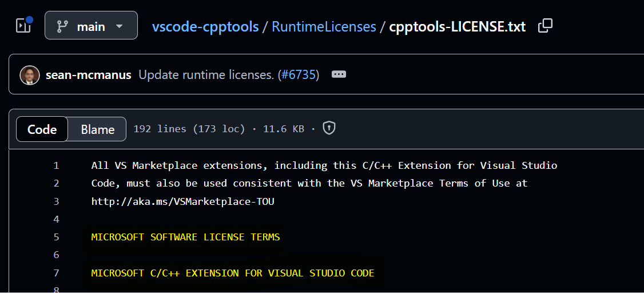The image size is (644, 293).
Task: Switch to the Blame view tab
Action: pyautogui.click(x=97, y=129)
